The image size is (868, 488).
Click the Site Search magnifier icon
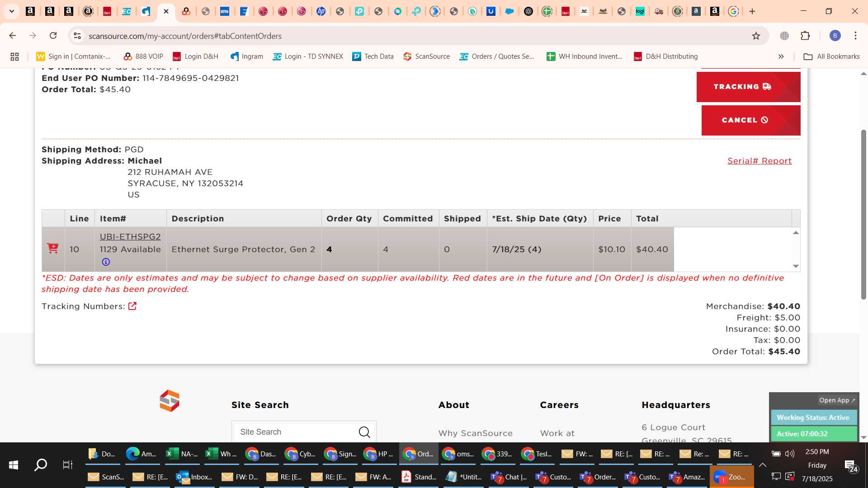point(364,432)
